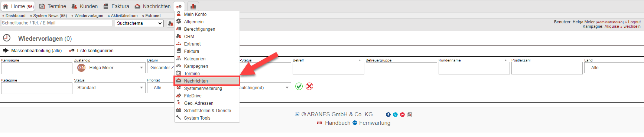
Task: Click the green checkmark apply filter icon
Action: point(299,86)
